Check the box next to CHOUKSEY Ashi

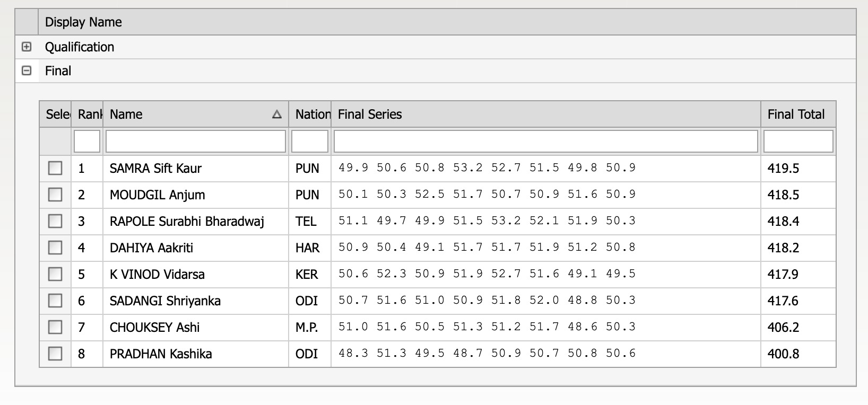pyautogui.click(x=55, y=327)
